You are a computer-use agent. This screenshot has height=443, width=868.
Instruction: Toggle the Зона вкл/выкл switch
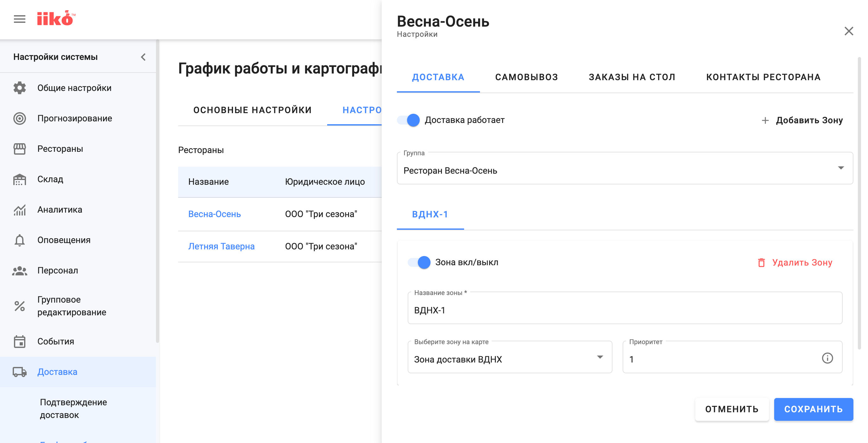coord(419,262)
